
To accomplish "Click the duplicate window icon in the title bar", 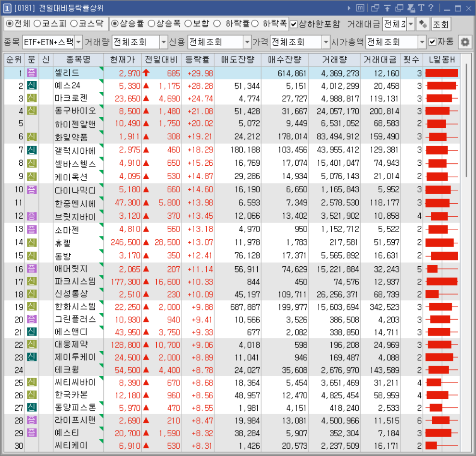I will pyautogui.click(x=399, y=8).
